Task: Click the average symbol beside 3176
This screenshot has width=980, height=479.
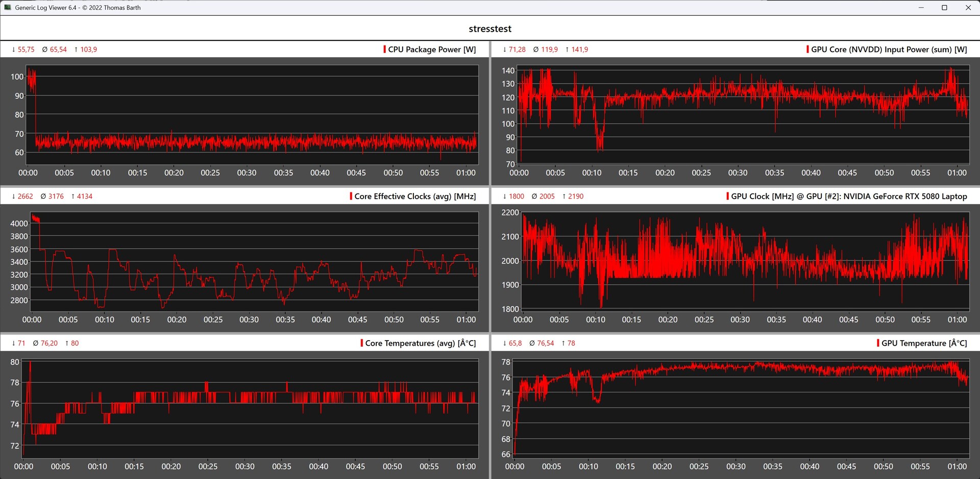Action: [43, 197]
